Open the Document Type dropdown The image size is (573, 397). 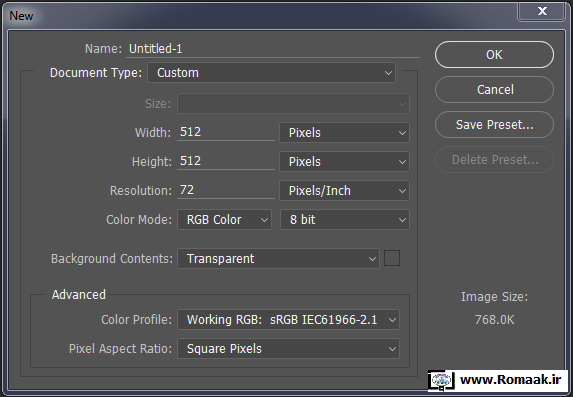[272, 73]
